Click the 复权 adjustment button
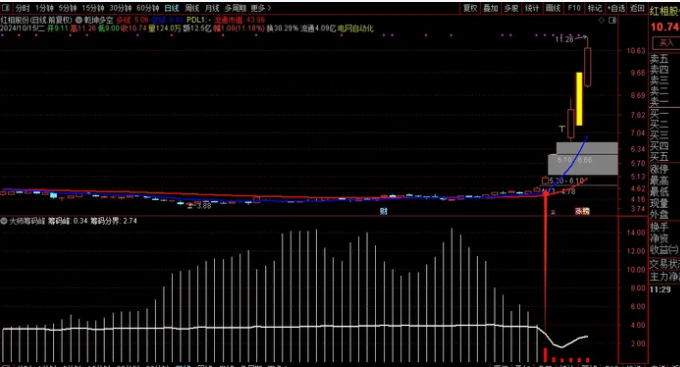Viewport: 680px width, 367px height. click(470, 8)
